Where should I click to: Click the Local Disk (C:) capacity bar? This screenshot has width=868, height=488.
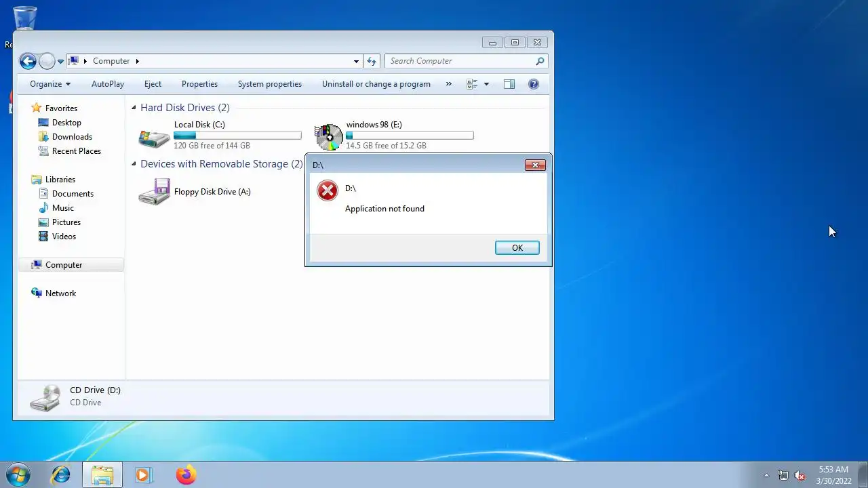click(x=237, y=136)
